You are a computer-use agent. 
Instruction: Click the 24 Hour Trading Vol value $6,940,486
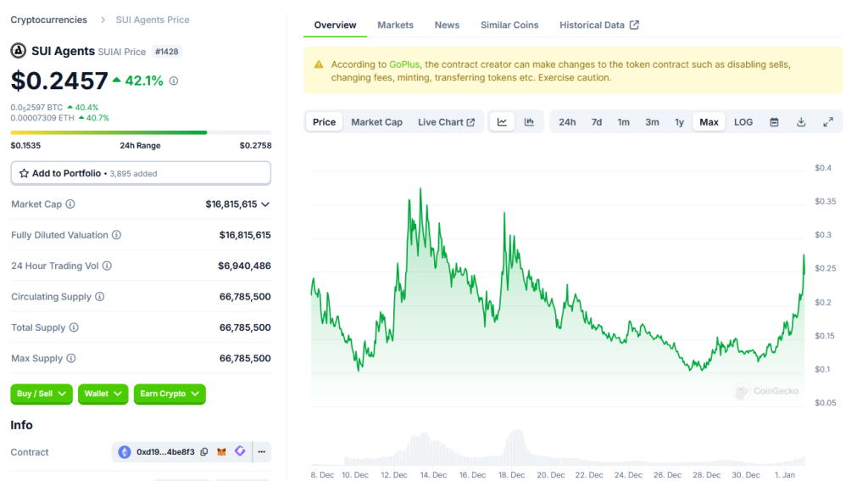point(244,266)
